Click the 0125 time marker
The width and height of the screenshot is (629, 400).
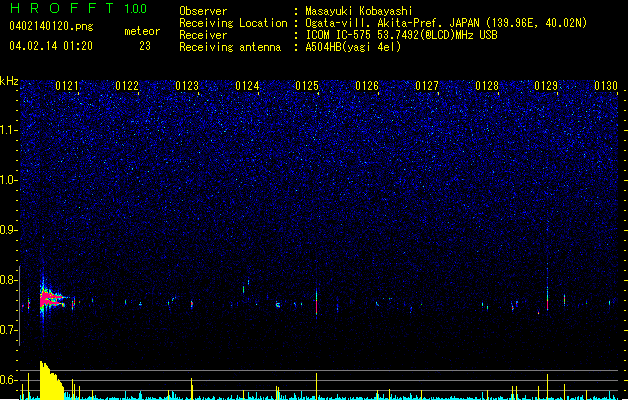coord(307,86)
